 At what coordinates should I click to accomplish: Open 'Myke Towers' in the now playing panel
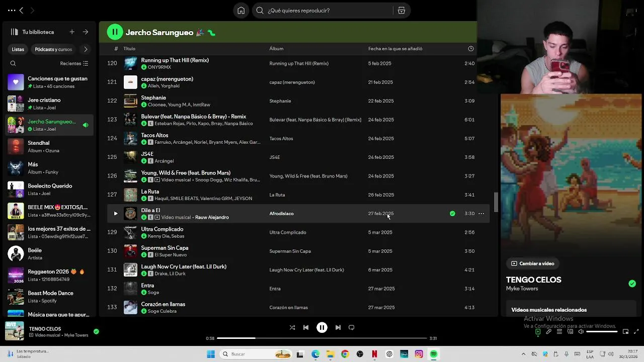(x=522, y=289)
